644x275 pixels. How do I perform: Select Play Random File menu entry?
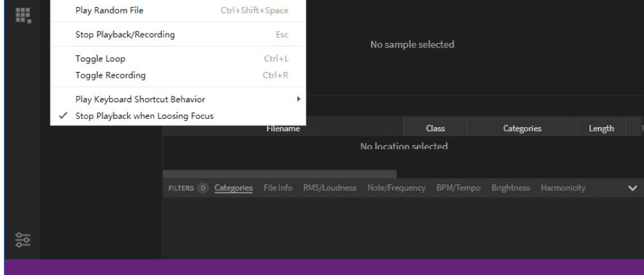pyautogui.click(x=178, y=10)
